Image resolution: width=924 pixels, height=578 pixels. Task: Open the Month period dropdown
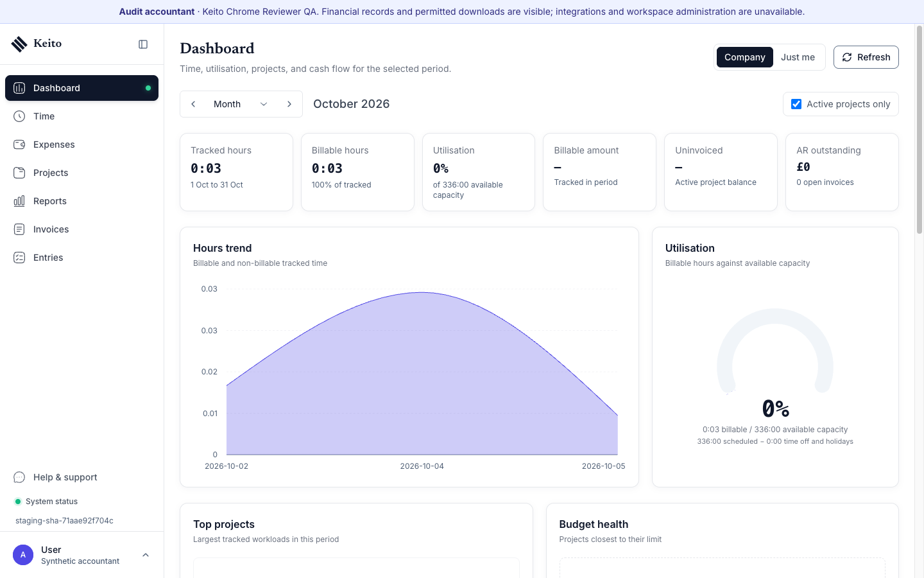click(241, 104)
